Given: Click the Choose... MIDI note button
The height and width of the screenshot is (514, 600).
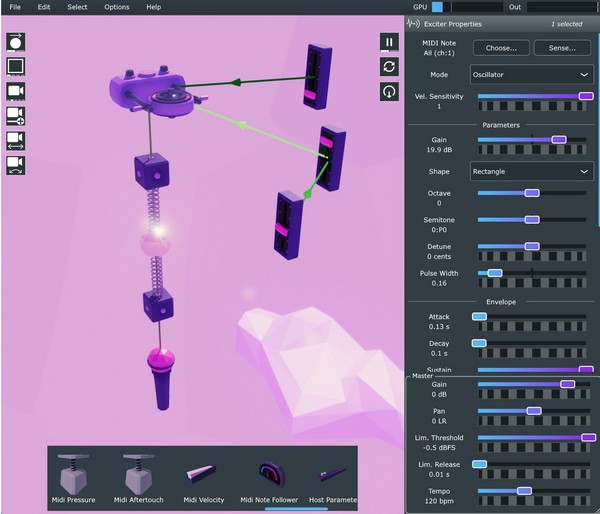Looking at the screenshot, I should pyautogui.click(x=501, y=47).
